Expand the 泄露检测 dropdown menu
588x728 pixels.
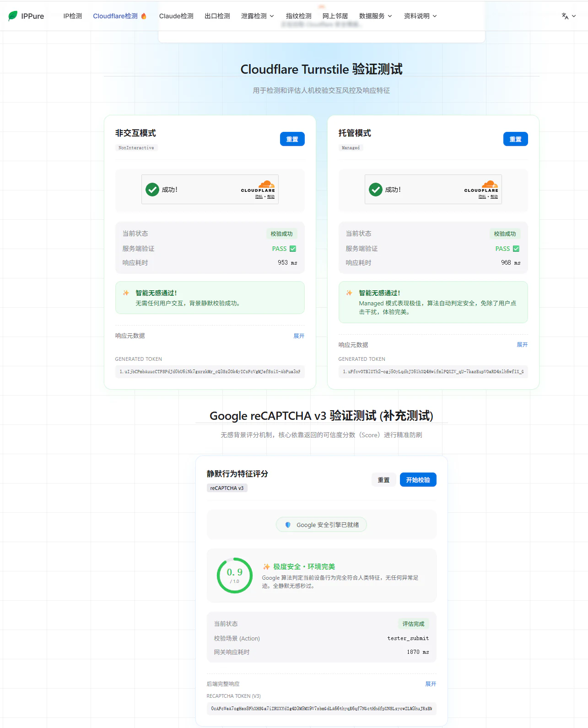coord(258,16)
